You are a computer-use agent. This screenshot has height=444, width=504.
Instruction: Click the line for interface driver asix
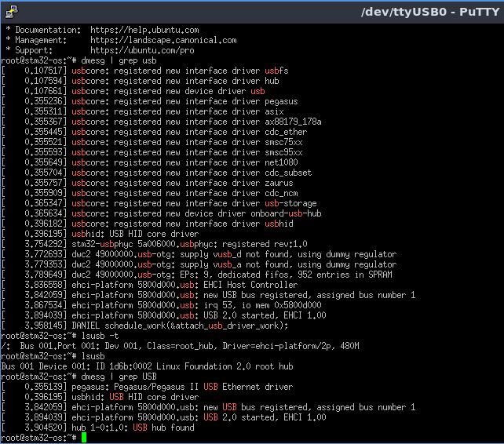142,112
